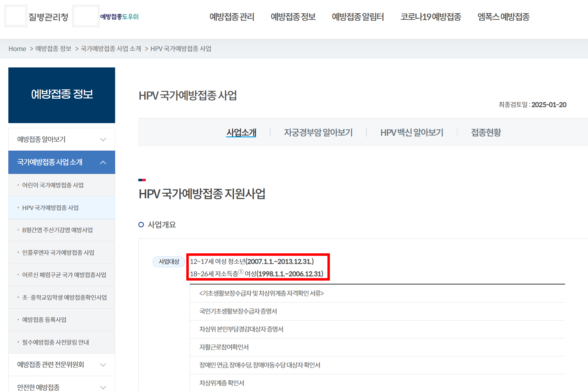This screenshot has height=391, width=588.
Task: Click 기초생활보장수급자 및 차상위계층 자격확인 서류 row
Action: (x=377, y=293)
